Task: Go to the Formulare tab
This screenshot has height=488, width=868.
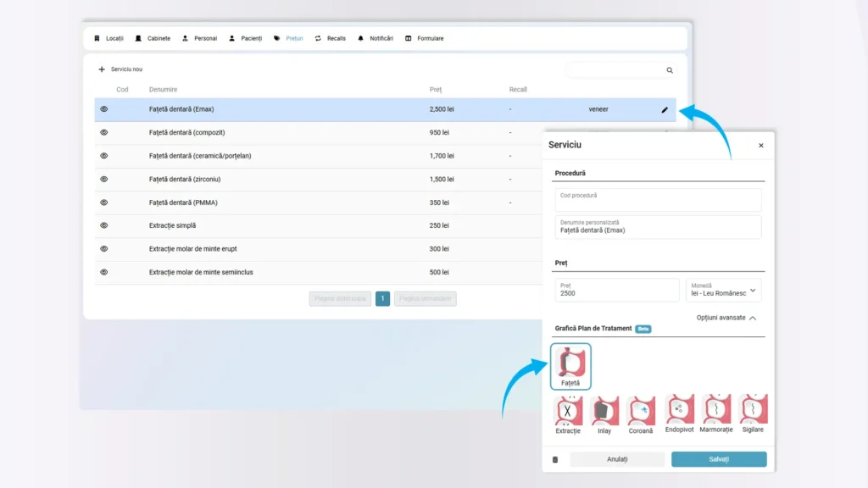Action: click(425, 38)
